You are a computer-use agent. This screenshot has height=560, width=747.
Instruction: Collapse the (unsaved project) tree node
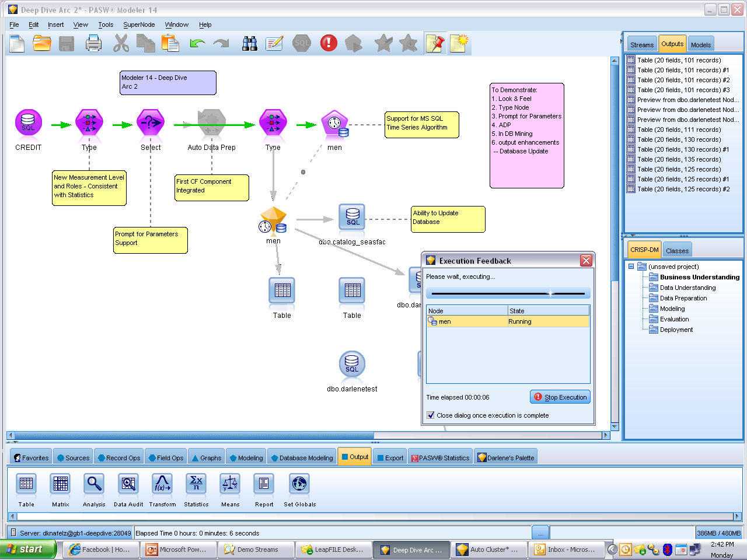click(631, 267)
